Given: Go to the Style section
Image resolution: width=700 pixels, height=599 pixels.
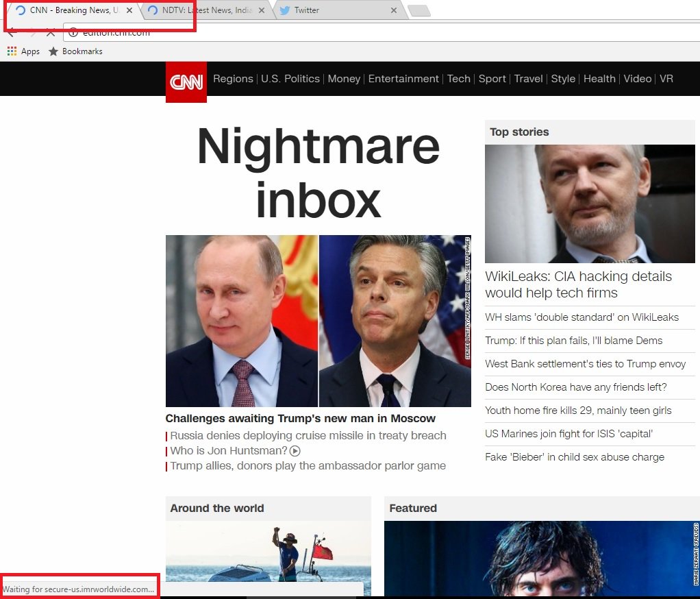Looking at the screenshot, I should tap(563, 79).
